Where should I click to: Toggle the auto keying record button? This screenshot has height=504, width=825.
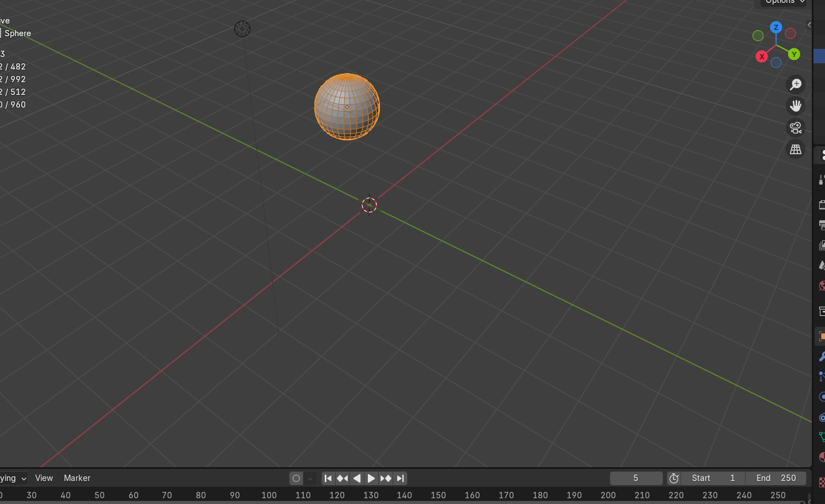point(296,478)
